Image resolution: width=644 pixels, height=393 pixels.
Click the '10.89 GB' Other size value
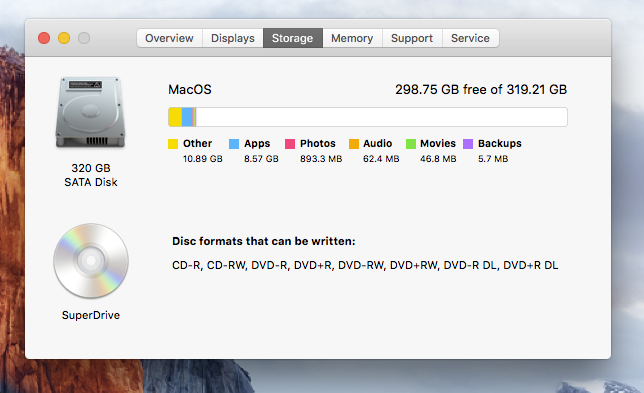pos(202,159)
